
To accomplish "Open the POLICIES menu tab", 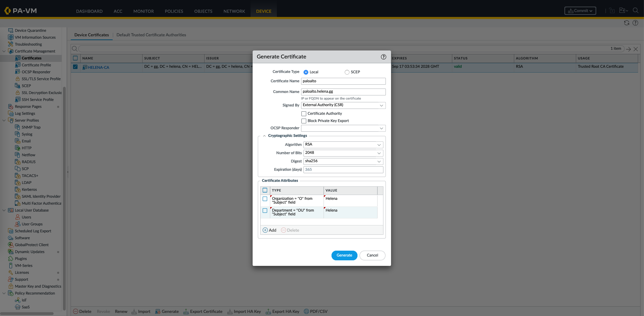I will click(x=174, y=11).
